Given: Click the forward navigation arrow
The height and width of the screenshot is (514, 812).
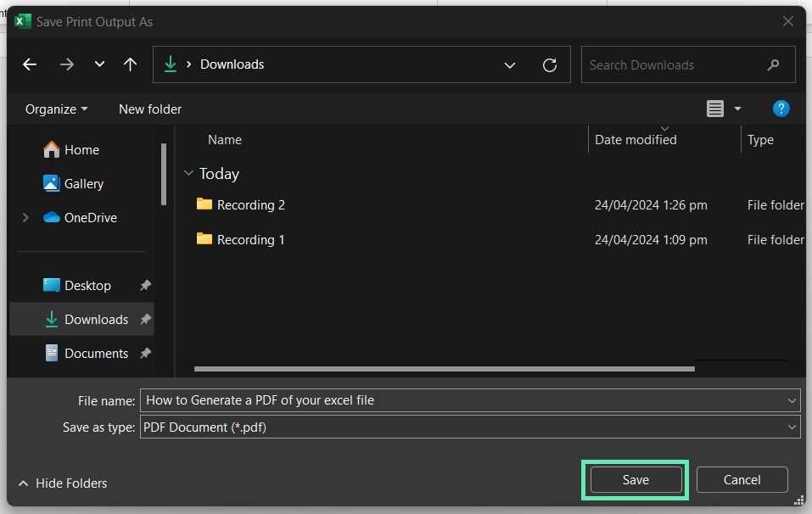Looking at the screenshot, I should pos(67,64).
